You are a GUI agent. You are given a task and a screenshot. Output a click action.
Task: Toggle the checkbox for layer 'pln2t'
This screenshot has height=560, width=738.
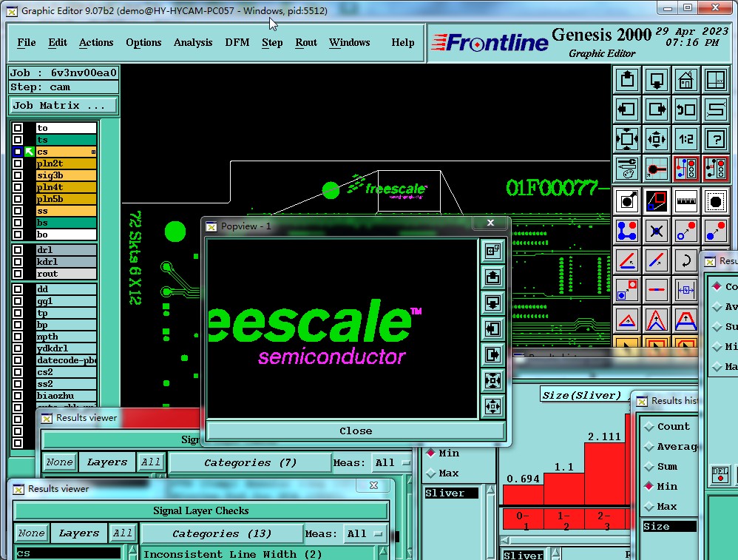[x=18, y=163]
